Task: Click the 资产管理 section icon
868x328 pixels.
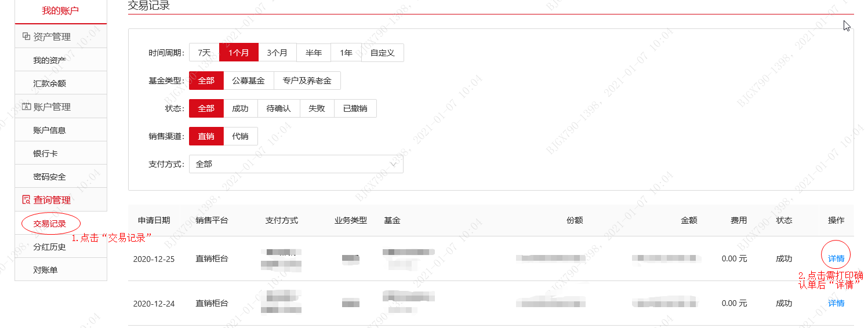Action: click(26, 37)
